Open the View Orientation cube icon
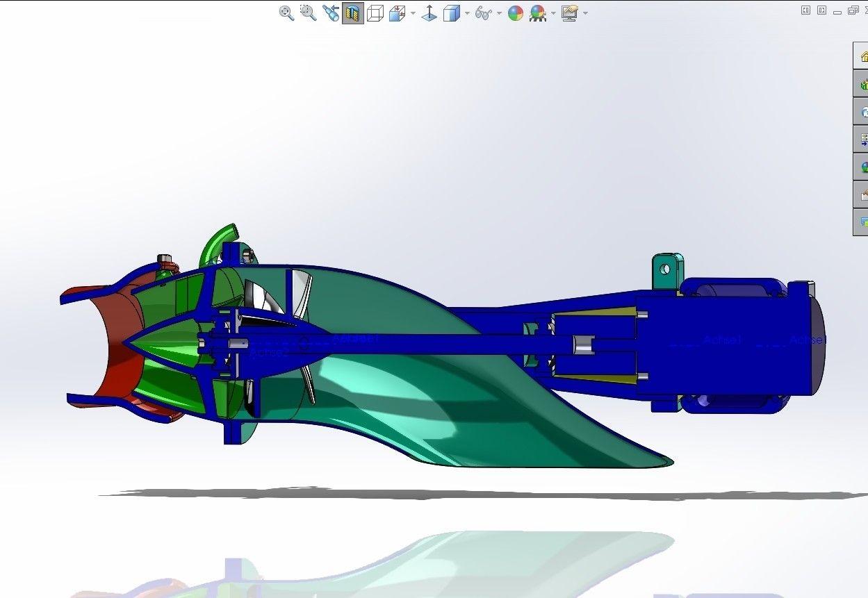Image resolution: width=868 pixels, height=598 pixels. pos(397,13)
